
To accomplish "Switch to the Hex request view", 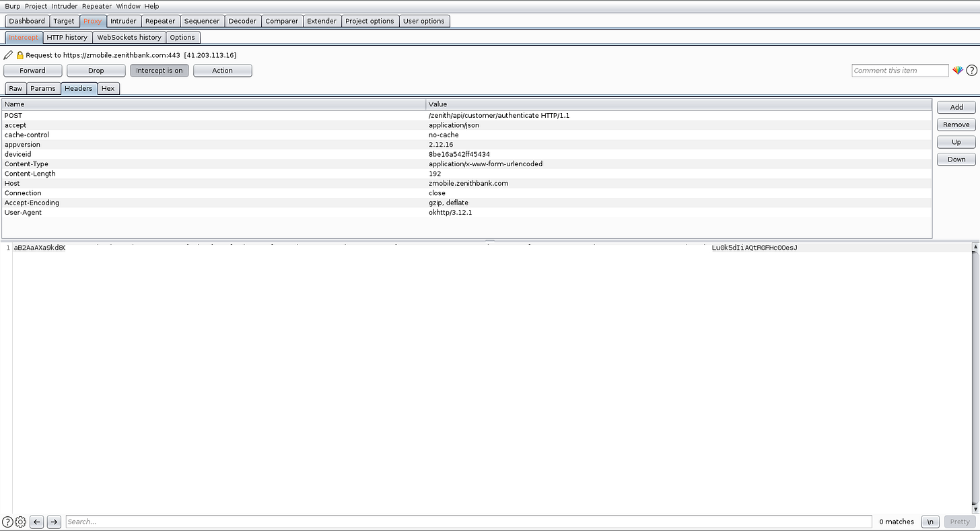I will [x=108, y=88].
